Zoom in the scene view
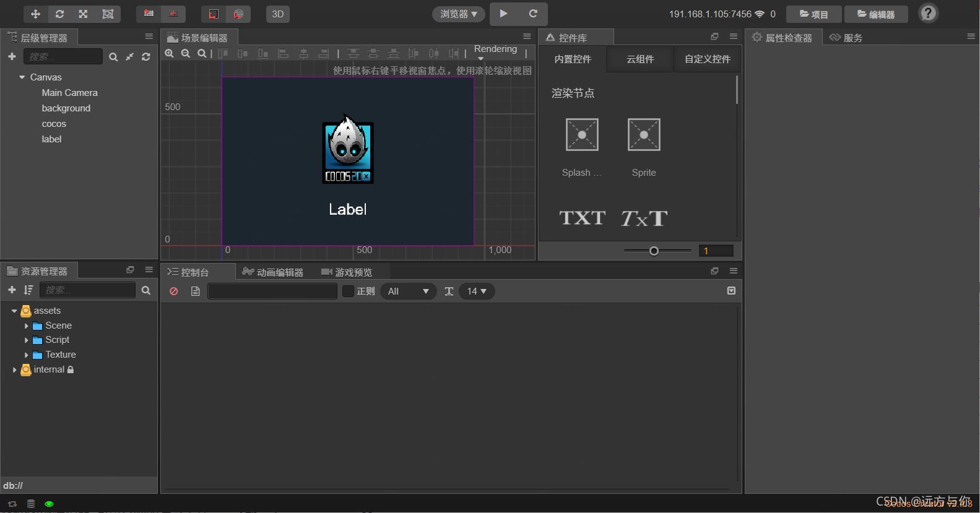Viewport: 980px width, 513px height. 169,54
